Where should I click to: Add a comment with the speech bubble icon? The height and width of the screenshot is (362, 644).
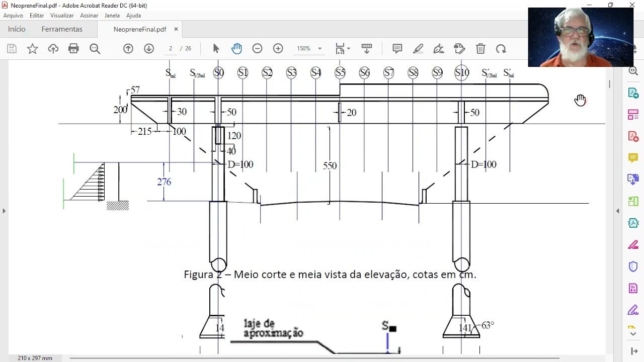[x=397, y=49]
